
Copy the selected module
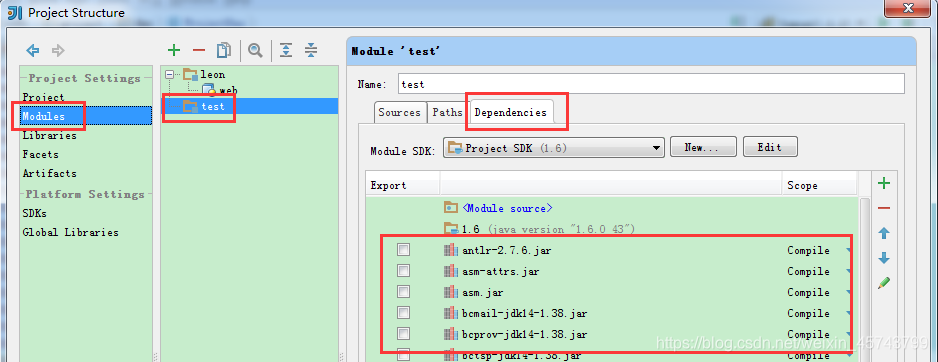click(224, 50)
